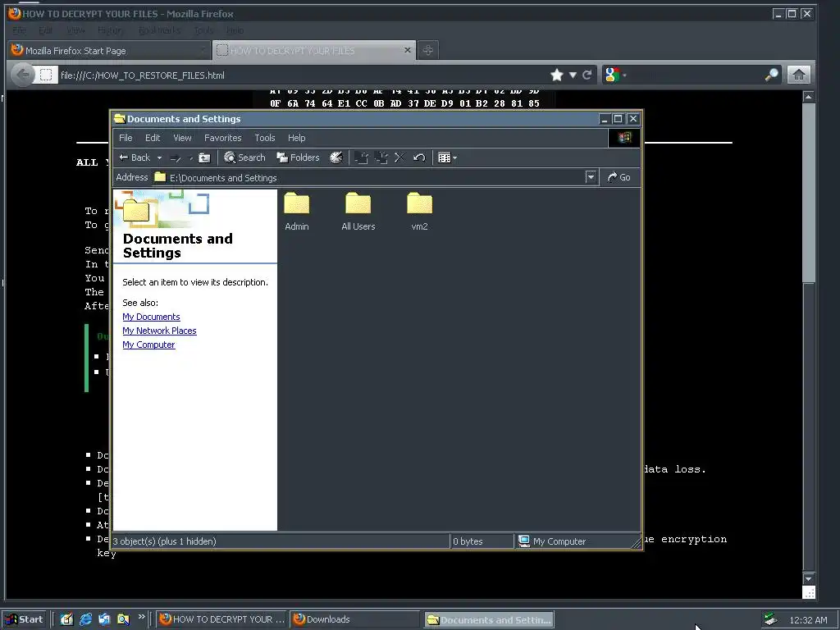Click the Firefox scrollbar up arrow
Screen dimensions: 840x630
click(x=808, y=97)
